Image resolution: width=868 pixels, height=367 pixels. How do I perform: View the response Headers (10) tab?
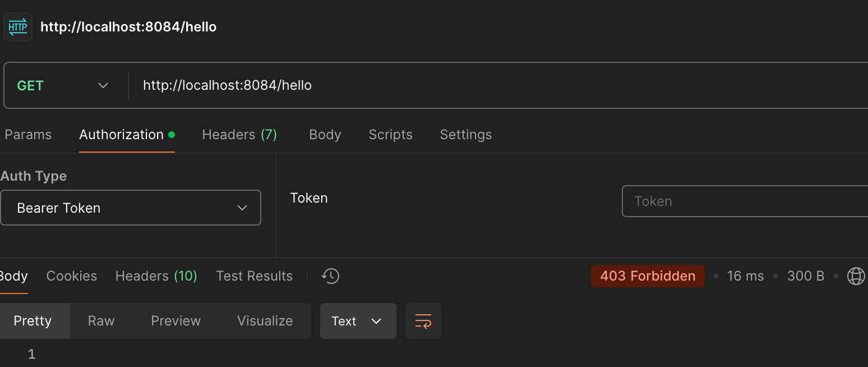(x=156, y=276)
